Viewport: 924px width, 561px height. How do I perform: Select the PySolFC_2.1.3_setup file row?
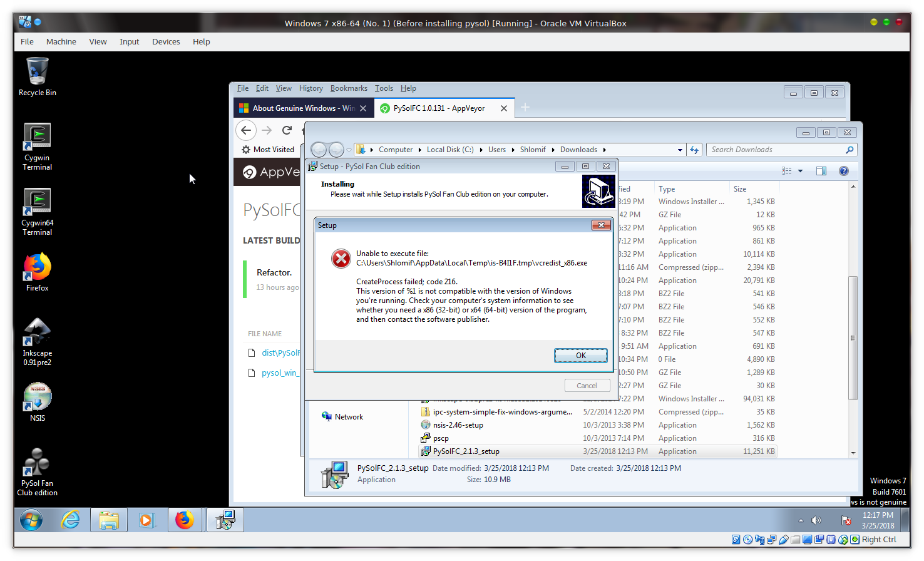pyautogui.click(x=598, y=451)
